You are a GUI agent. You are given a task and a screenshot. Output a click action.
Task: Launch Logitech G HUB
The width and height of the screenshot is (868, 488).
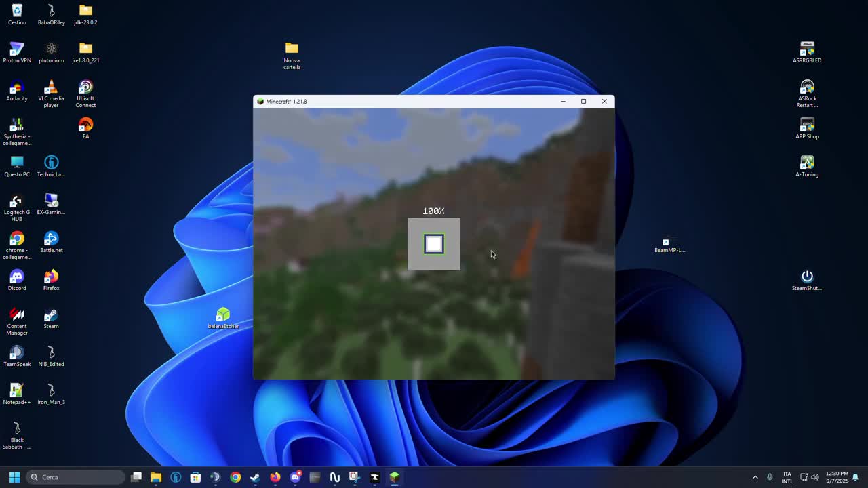tap(17, 201)
